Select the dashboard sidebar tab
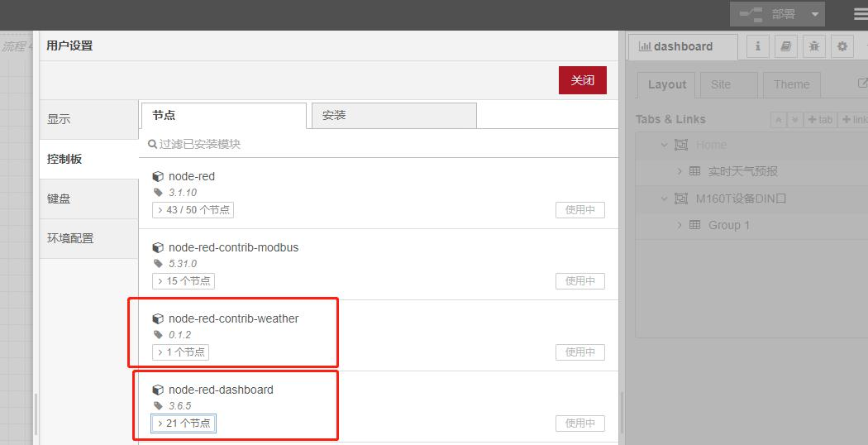 click(683, 46)
